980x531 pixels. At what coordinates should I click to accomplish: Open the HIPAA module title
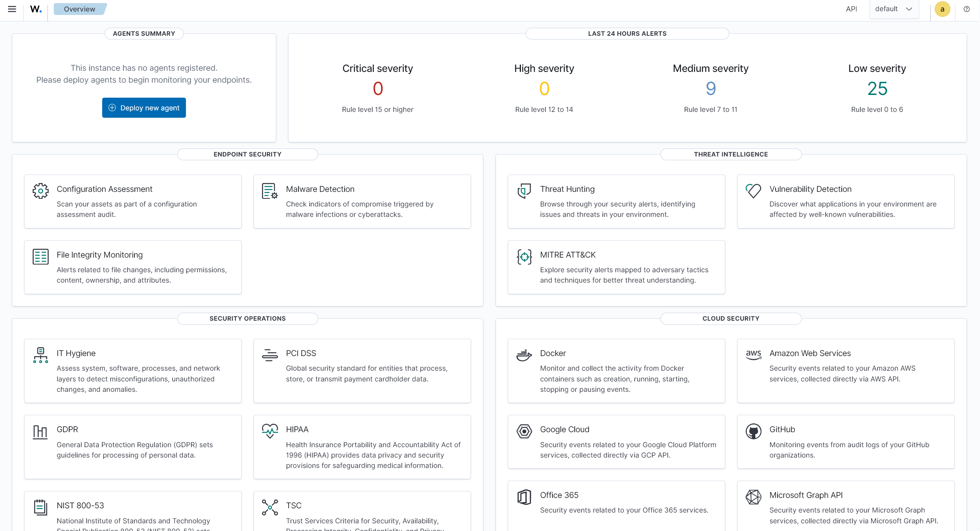coord(297,429)
